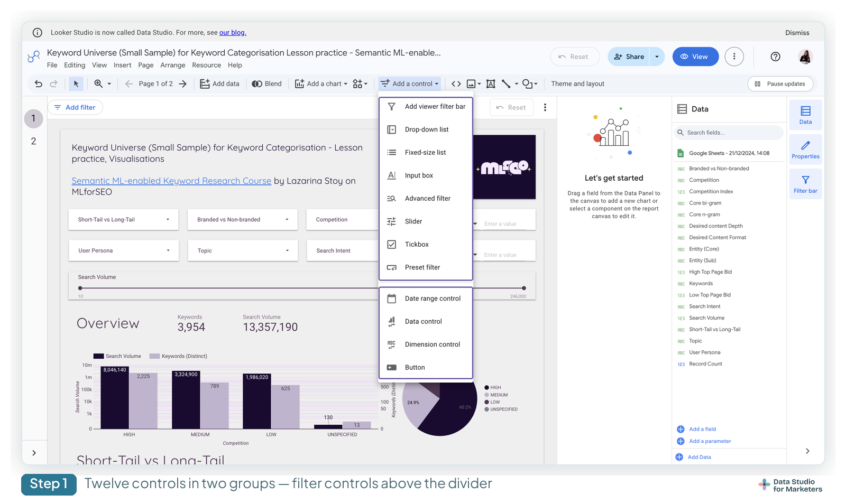Click the Data Studio logo icon
Viewport: 846px width, 504px height.
click(x=34, y=57)
